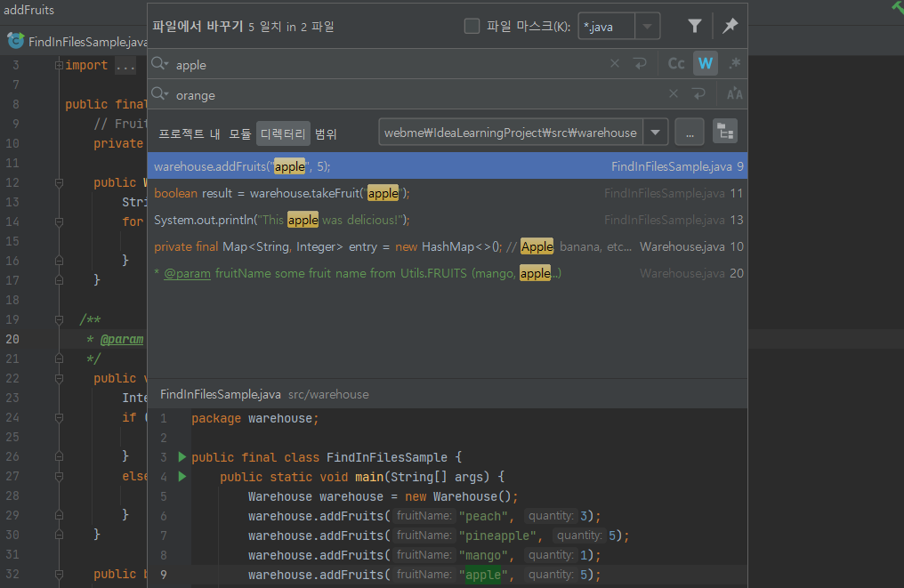Insert new line in search field
This screenshot has width=904, height=588.
640,63
